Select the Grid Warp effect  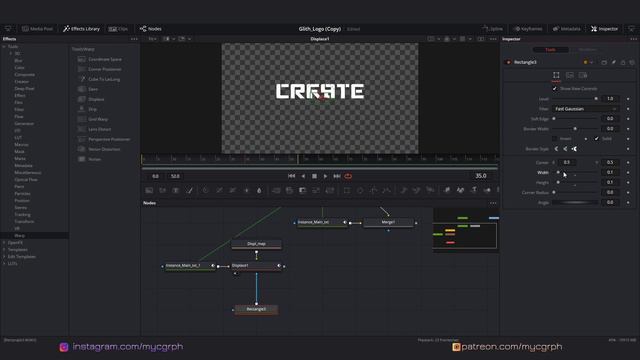pyautogui.click(x=98, y=119)
